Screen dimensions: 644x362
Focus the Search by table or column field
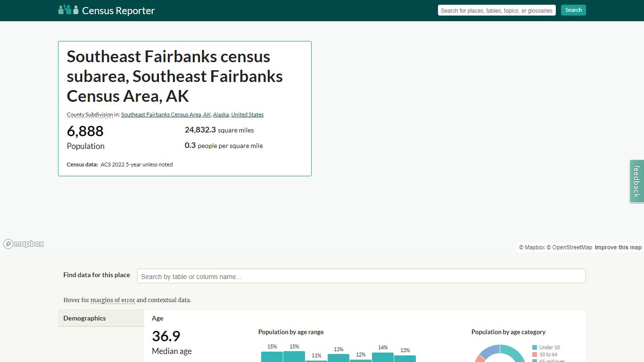362,276
